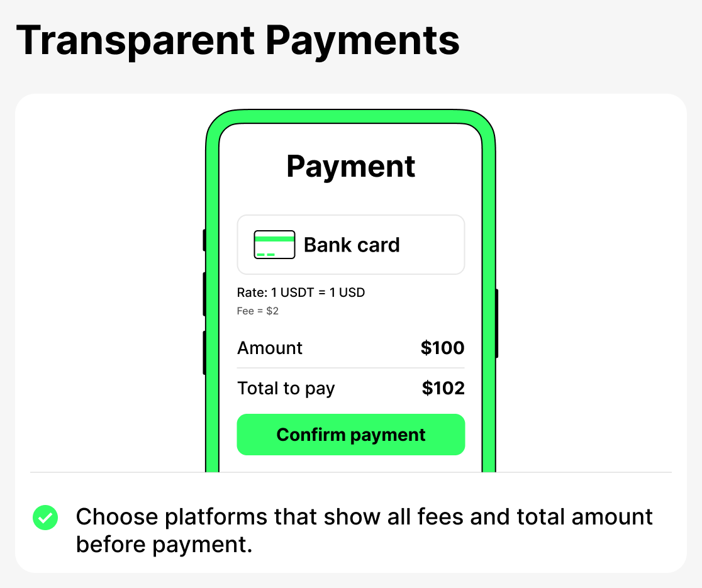Click the $100 amount value

(442, 348)
